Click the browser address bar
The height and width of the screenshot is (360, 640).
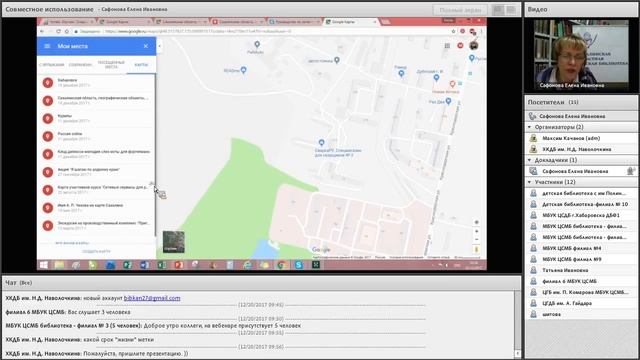(x=261, y=31)
